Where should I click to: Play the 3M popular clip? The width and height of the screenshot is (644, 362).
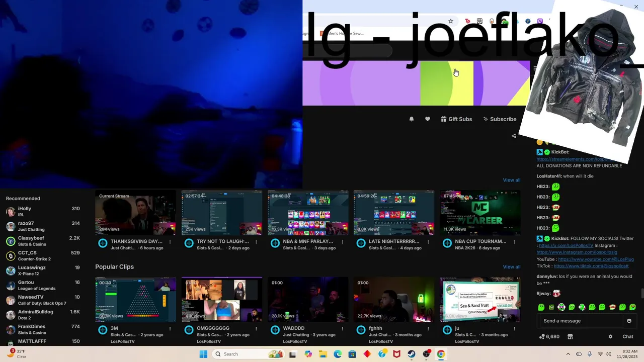pos(136,300)
